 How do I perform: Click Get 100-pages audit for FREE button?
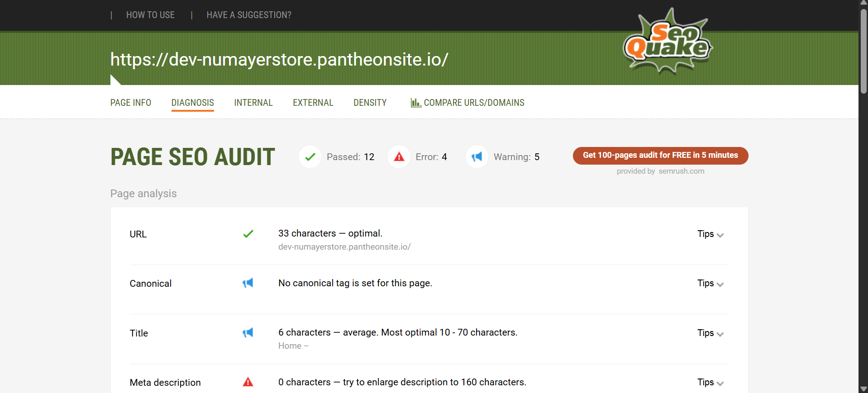pyautogui.click(x=660, y=156)
